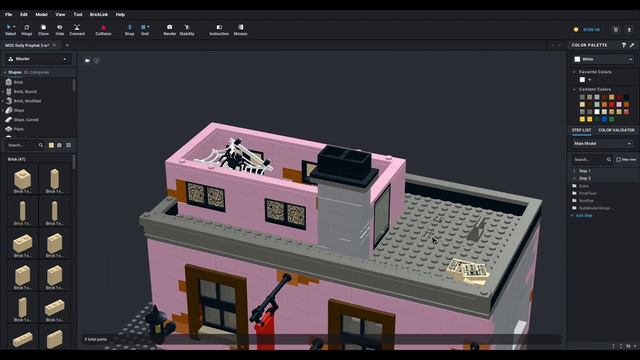This screenshot has width=640, height=360.
Task: Click the magnifier in the parts search box
Action: click(41, 145)
